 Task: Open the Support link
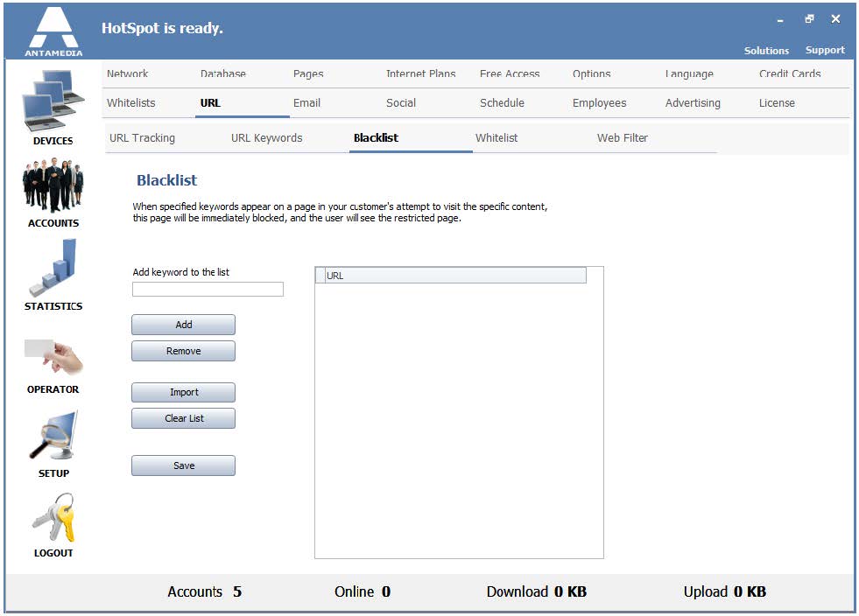point(825,51)
